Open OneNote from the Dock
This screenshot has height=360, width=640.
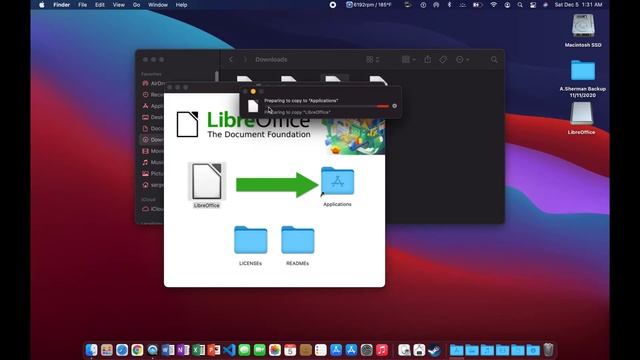point(183,350)
